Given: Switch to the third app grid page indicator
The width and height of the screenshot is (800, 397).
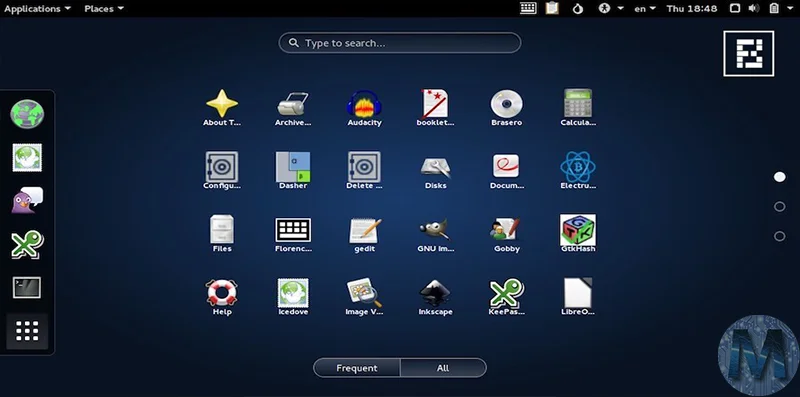Looking at the screenshot, I should (780, 236).
